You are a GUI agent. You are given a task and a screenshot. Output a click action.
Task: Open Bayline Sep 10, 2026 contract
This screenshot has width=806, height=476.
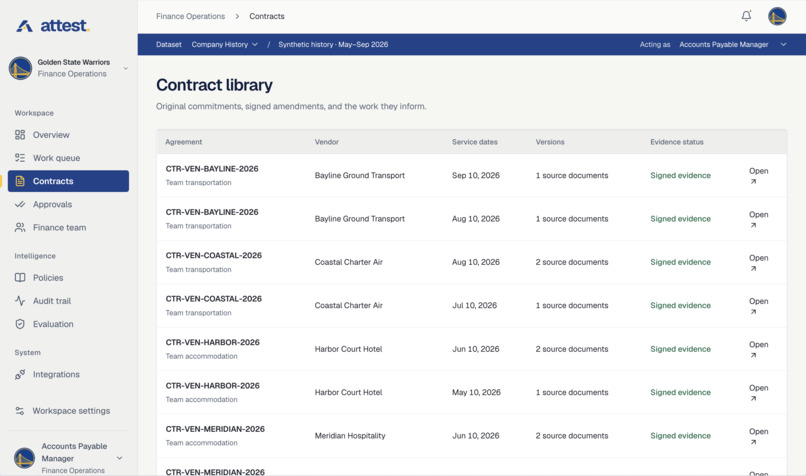click(759, 175)
